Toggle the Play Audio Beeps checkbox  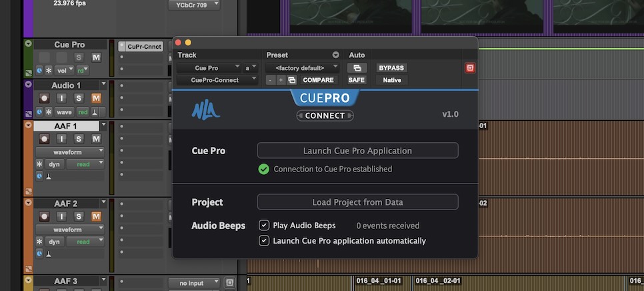[264, 225]
